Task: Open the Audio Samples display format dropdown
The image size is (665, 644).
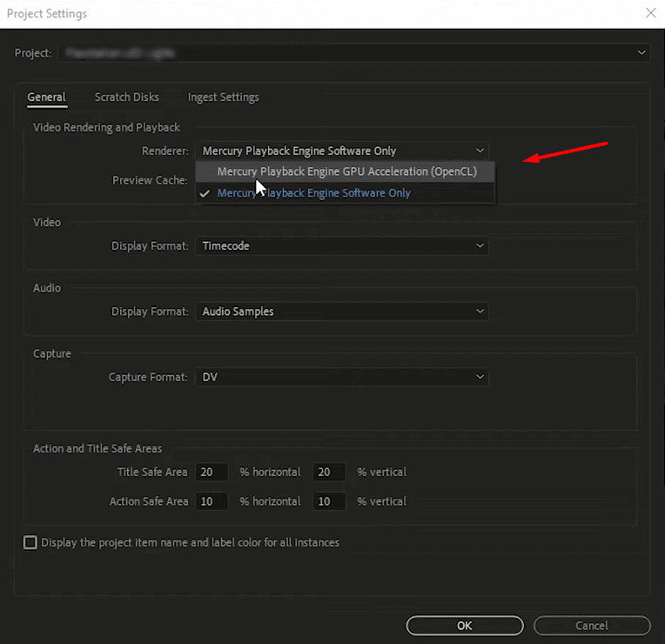Action: click(x=342, y=312)
